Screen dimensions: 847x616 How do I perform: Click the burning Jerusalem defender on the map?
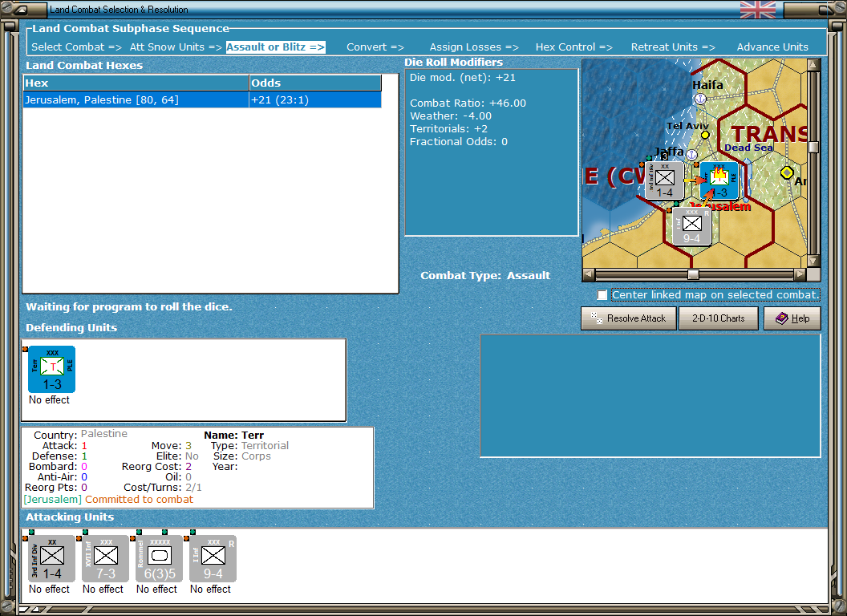[x=719, y=181]
